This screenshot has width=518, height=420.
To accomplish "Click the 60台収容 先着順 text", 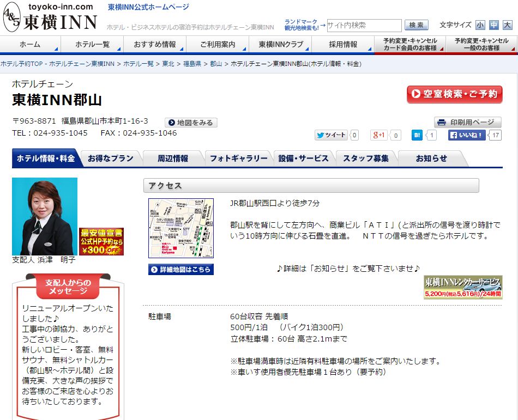I will point(259,316).
